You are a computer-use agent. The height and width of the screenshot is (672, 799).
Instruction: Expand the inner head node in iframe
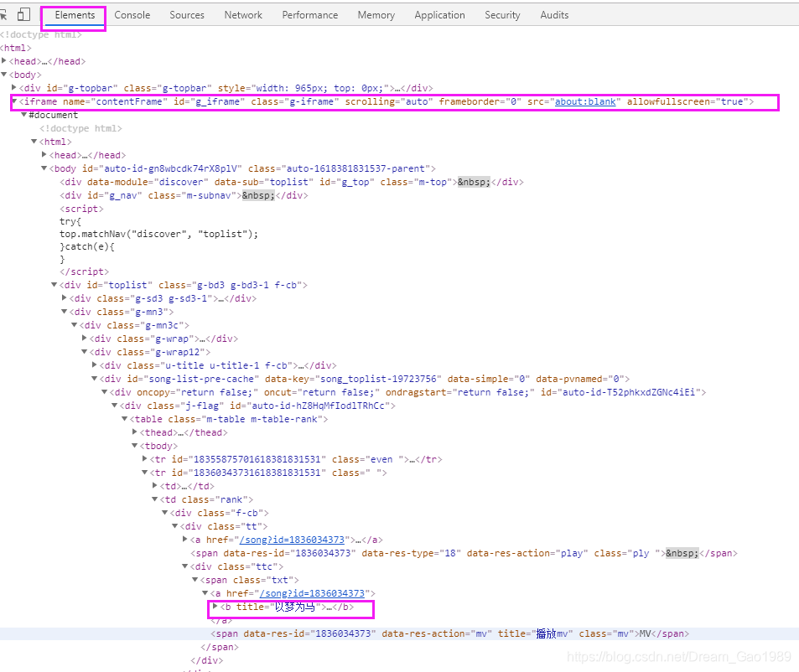click(44, 154)
